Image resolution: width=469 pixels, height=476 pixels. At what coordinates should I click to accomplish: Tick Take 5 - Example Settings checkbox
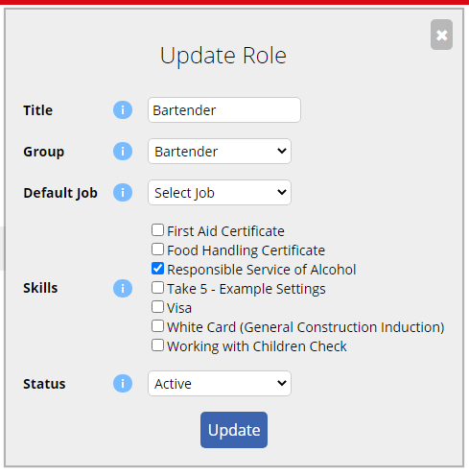click(x=157, y=288)
